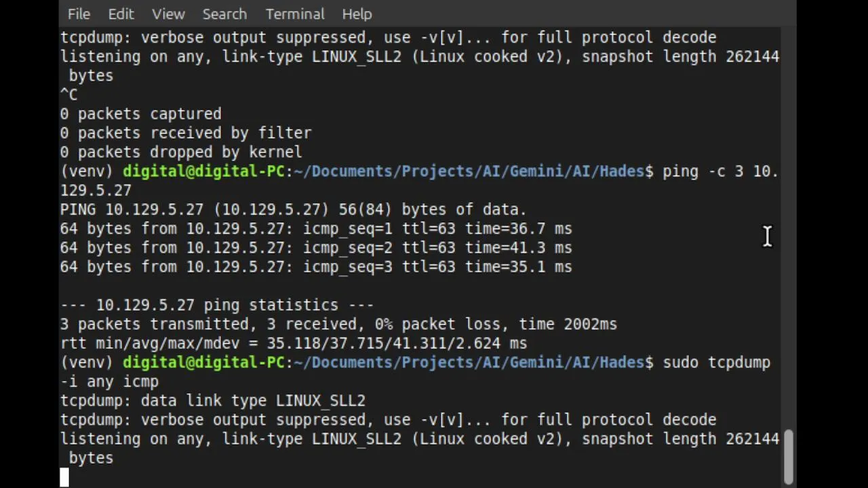Open the File menu
868x488 pixels.
(79, 14)
